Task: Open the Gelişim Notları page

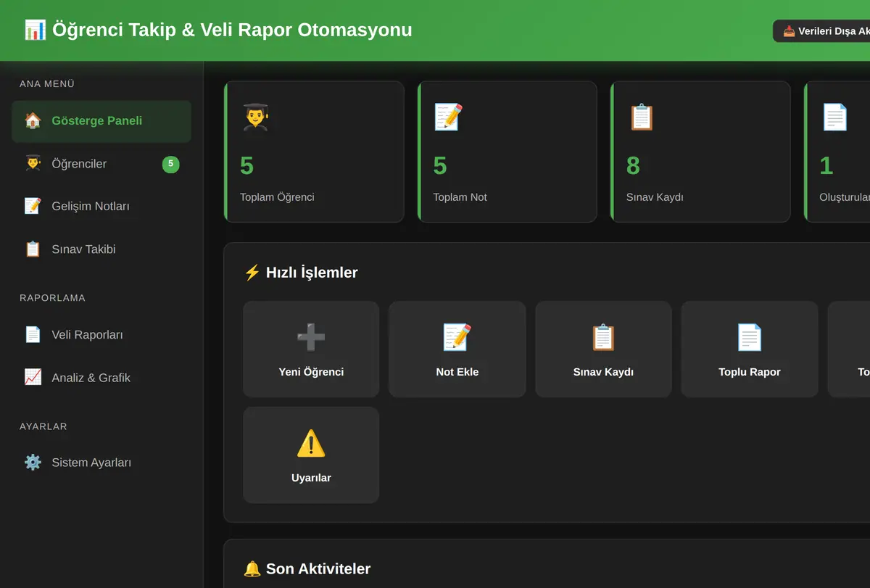Action: pos(101,207)
